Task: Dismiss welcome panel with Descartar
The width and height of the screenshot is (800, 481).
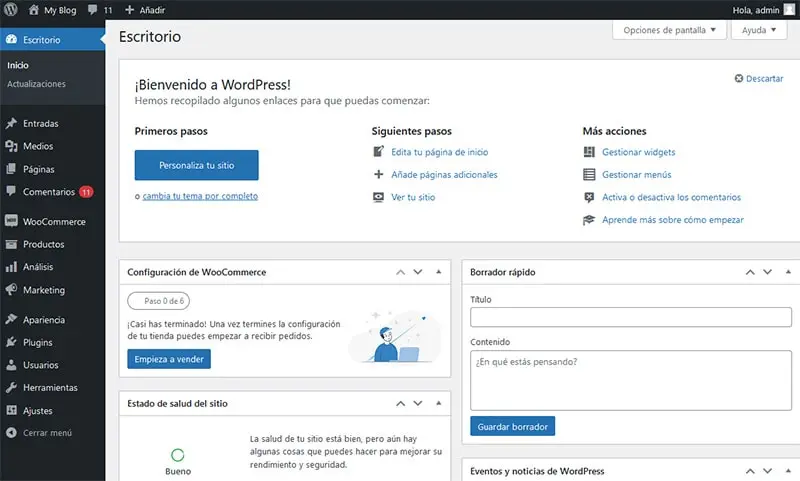Action: tap(758, 78)
